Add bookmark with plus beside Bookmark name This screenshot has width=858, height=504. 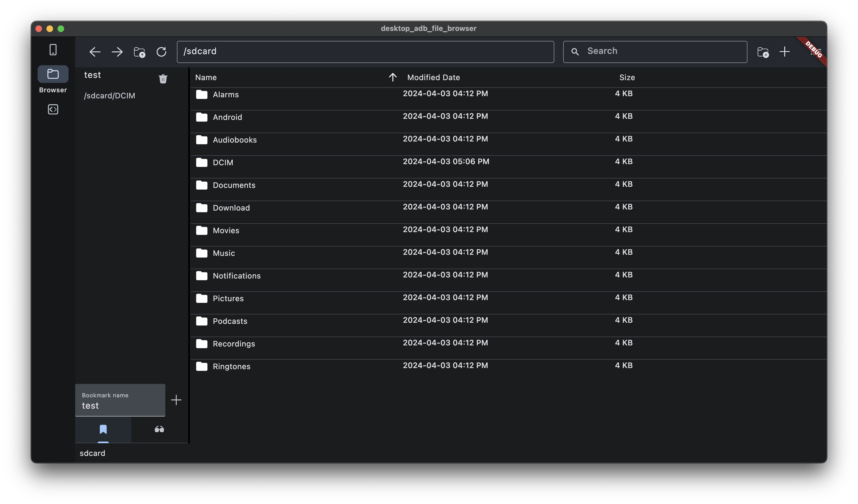tap(176, 400)
